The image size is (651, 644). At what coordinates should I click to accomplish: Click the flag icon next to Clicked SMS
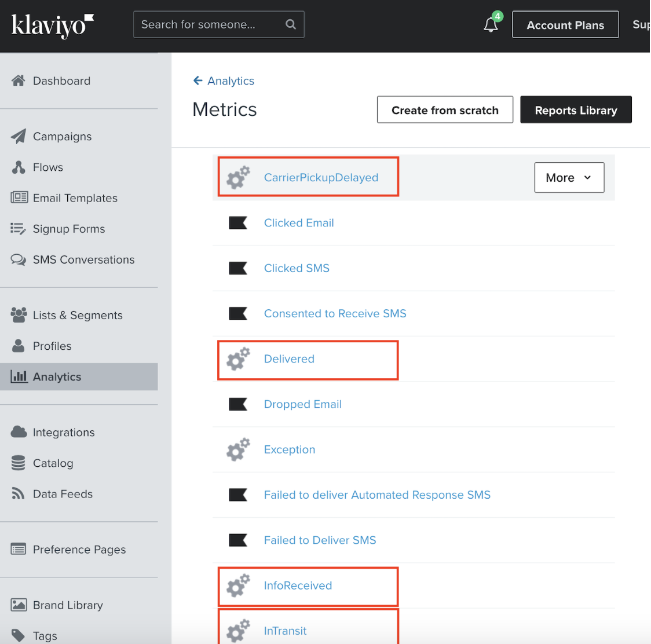coord(238,268)
